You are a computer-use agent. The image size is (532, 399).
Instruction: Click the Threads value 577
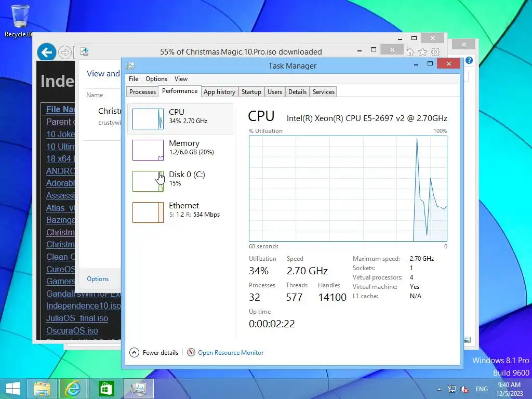294,297
